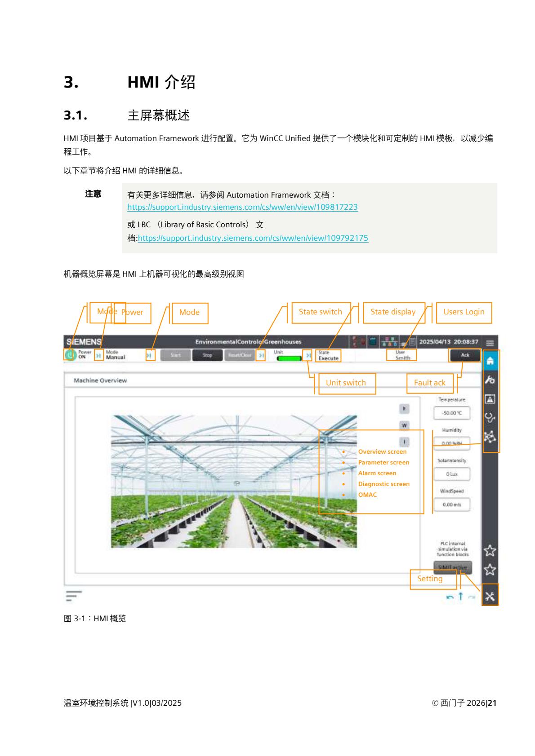Image resolution: width=535 pixels, height=756 pixels.
Task: Click the blue up arrow icon
Action: pos(460,597)
